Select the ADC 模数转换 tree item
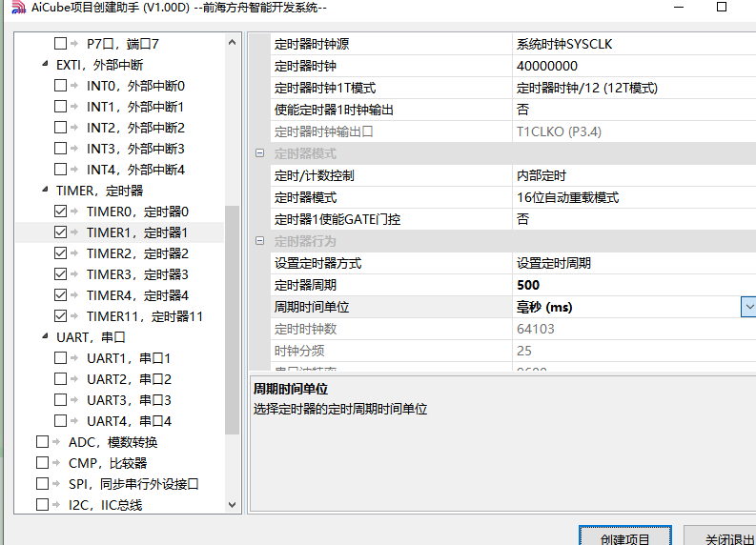The image size is (756, 545). [112, 442]
